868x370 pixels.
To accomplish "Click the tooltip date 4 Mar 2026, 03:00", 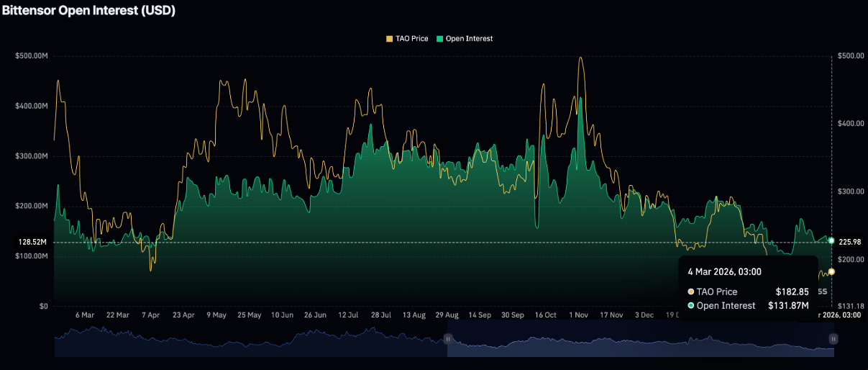I will [x=724, y=272].
